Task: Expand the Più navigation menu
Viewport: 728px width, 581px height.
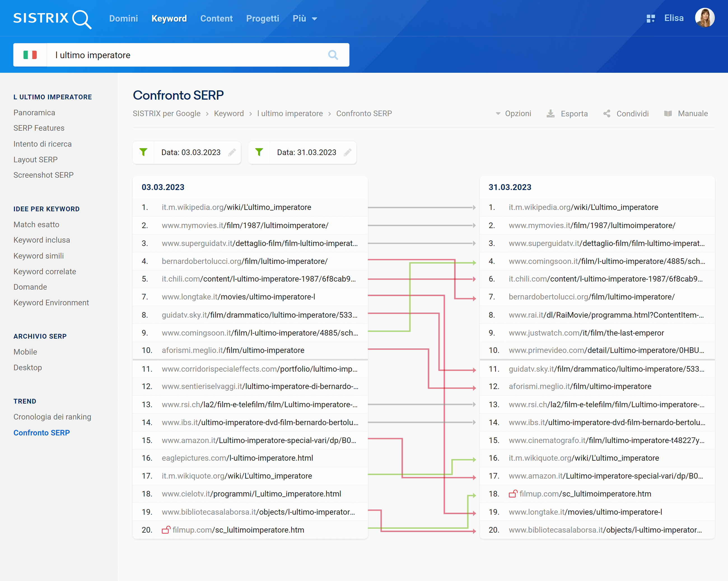Action: [303, 19]
